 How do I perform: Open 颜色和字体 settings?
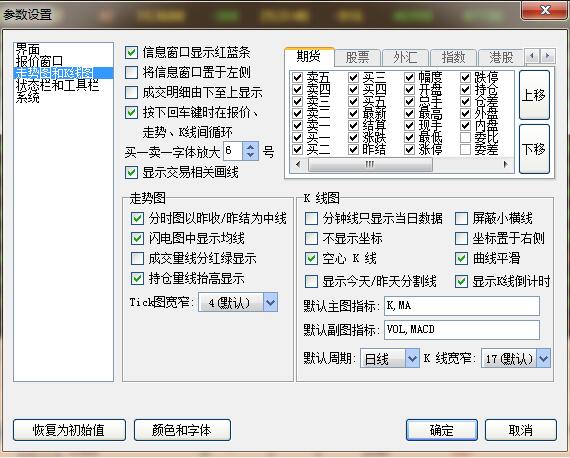click(x=182, y=430)
